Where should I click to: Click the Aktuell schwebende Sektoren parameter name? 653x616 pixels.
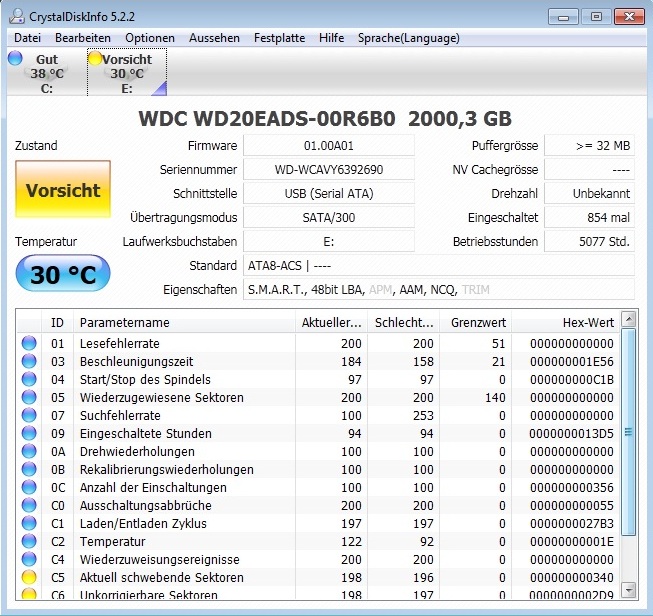[x=162, y=578]
